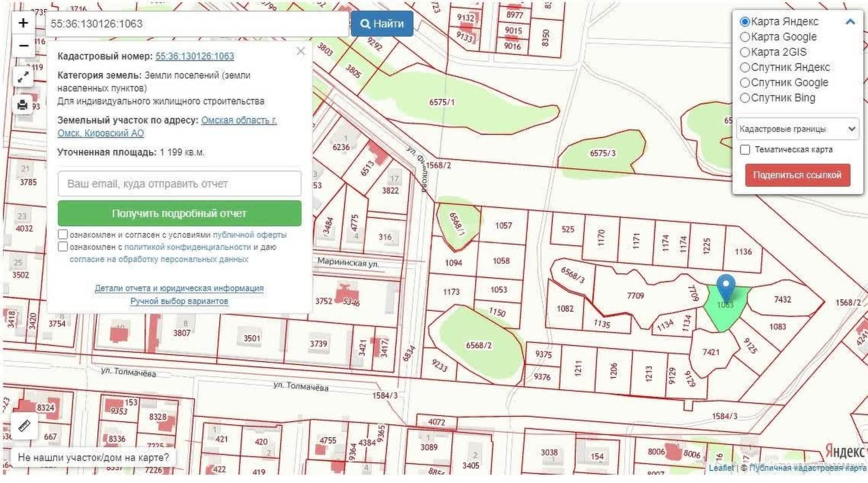
Task: Open cadastral number 55:36:130126:1063 link
Action: (194, 56)
